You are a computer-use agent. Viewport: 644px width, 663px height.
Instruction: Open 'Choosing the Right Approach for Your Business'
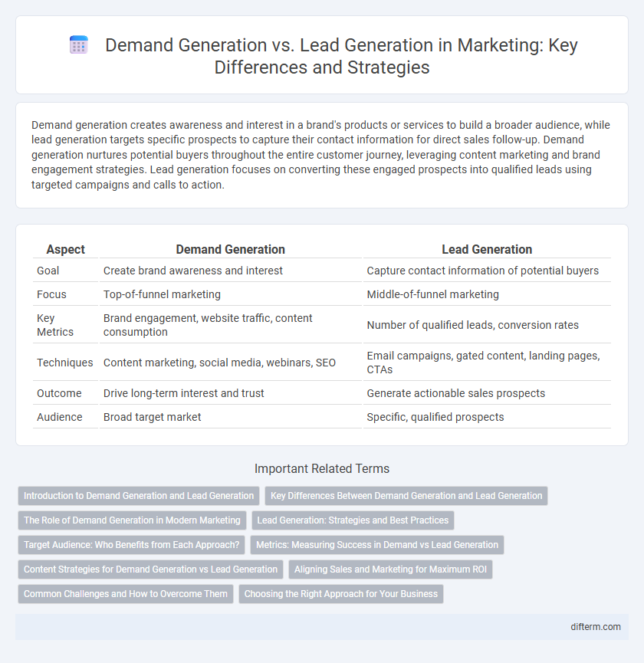[341, 594]
